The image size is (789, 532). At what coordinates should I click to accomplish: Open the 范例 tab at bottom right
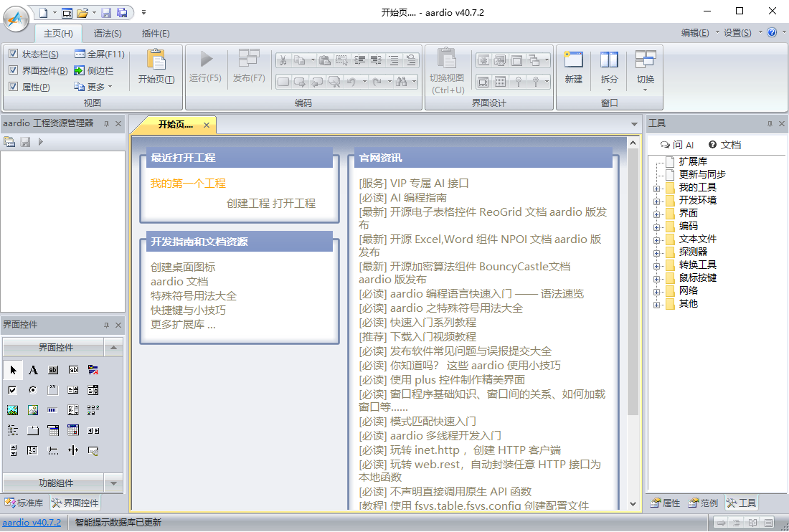[703, 503]
